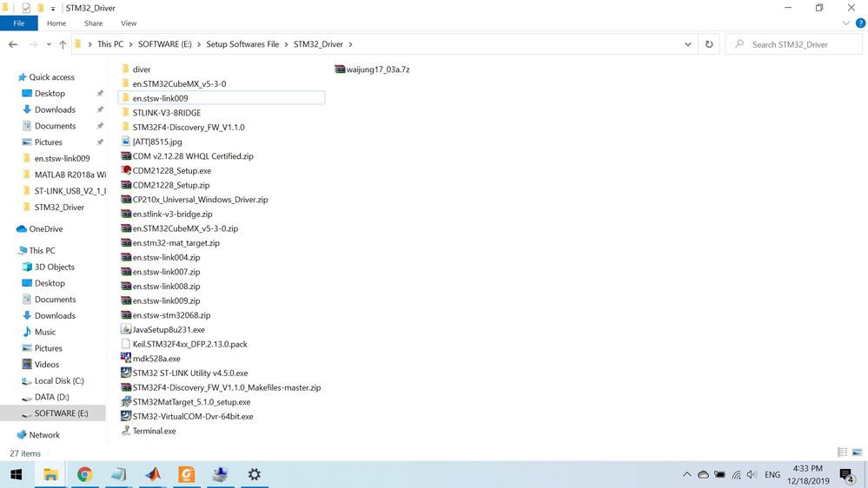Open DATA (D:) drive
The image size is (868, 488).
pos(45,397)
